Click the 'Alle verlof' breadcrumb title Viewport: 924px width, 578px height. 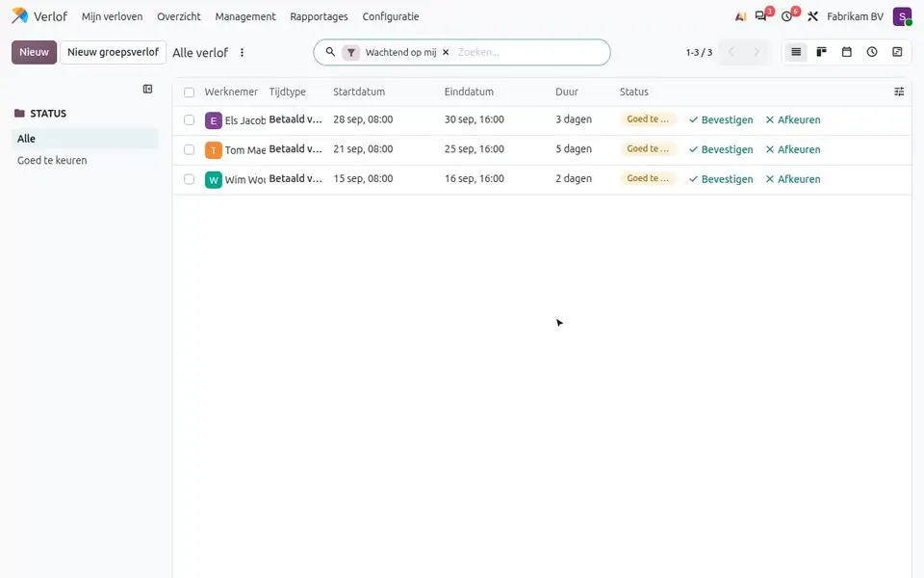coord(200,52)
